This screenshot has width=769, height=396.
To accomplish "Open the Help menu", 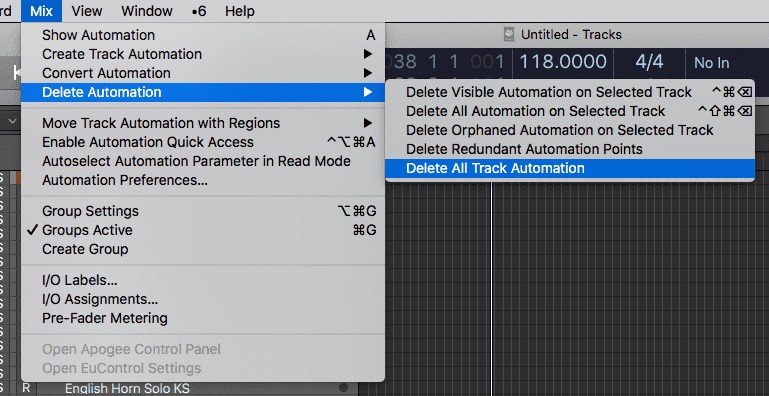I will (240, 11).
